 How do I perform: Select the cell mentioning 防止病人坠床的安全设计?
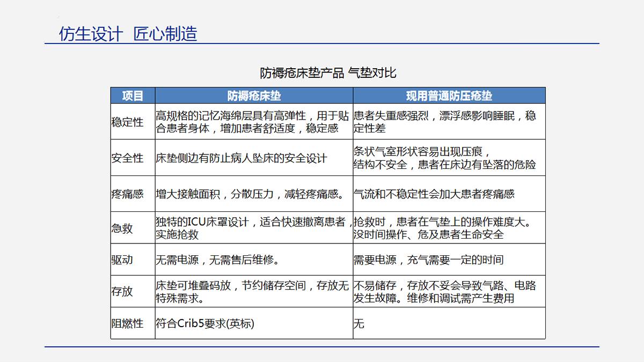pyautogui.click(x=241, y=158)
